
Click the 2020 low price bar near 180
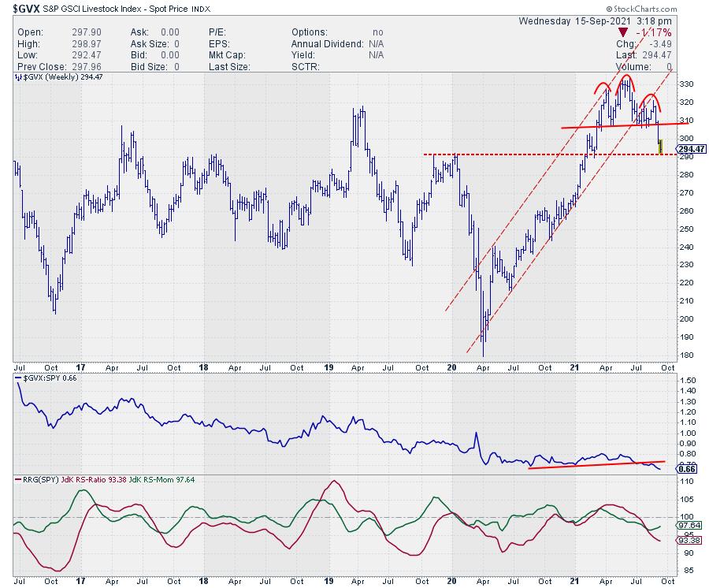483,349
